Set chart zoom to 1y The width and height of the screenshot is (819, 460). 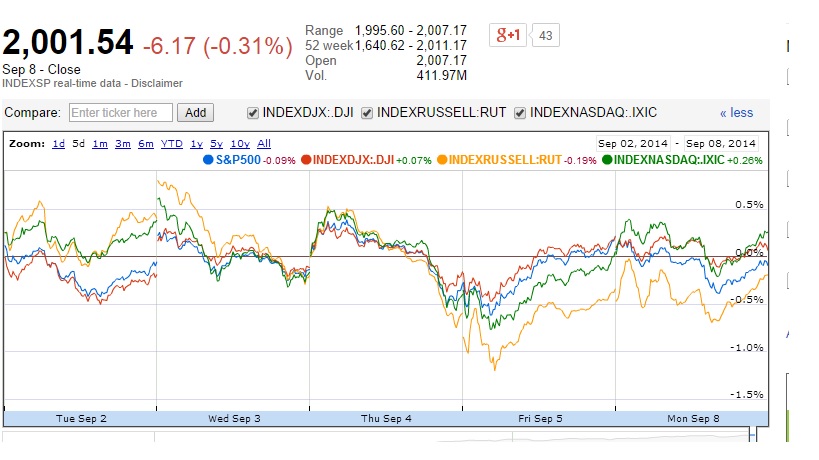pos(196,144)
